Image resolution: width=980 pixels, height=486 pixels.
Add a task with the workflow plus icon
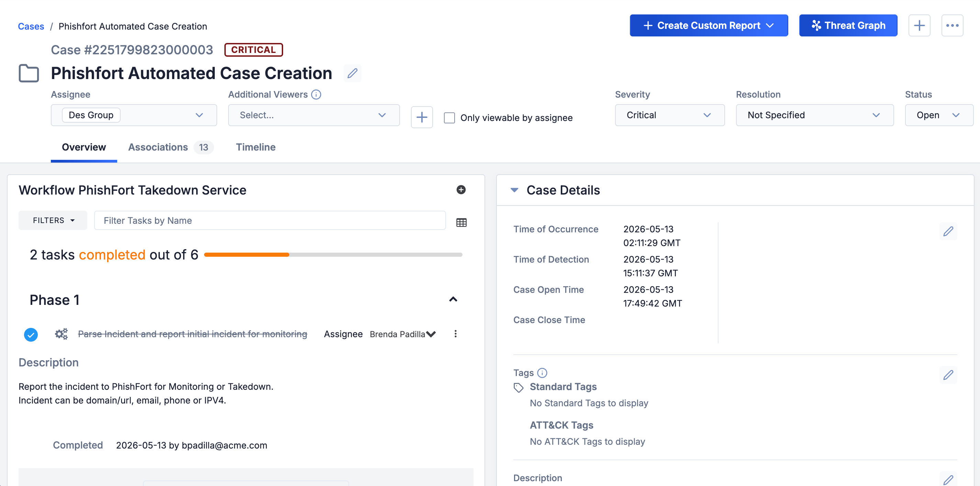point(461,189)
